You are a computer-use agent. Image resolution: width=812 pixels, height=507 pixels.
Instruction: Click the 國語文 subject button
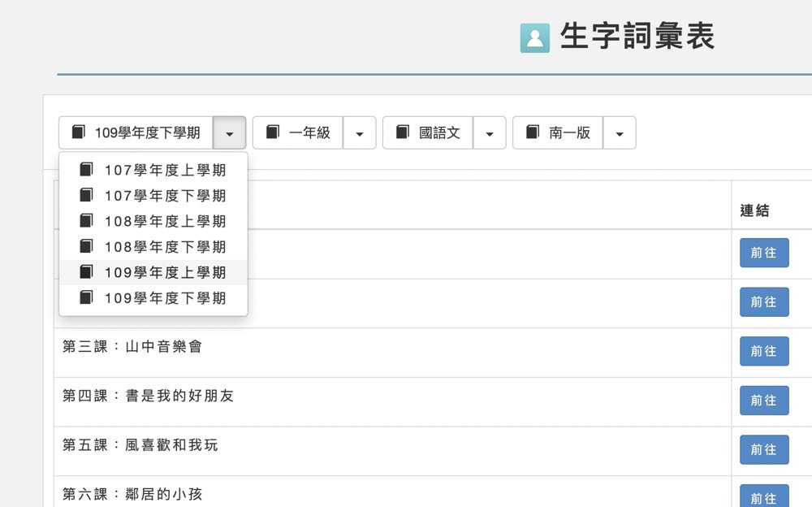coord(428,132)
